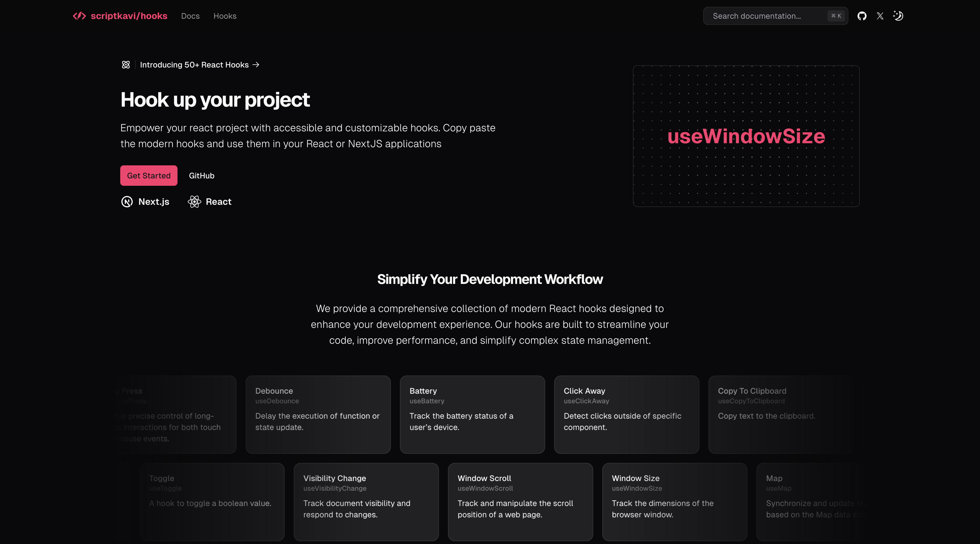Click the Next.js label text
The width and height of the screenshot is (980, 544).
(154, 202)
